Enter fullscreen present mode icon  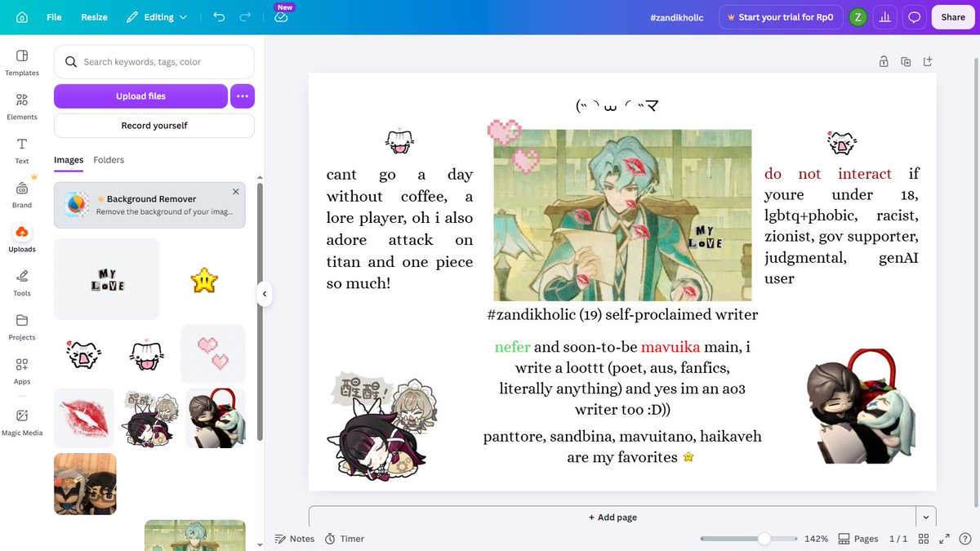pyautogui.click(x=944, y=539)
